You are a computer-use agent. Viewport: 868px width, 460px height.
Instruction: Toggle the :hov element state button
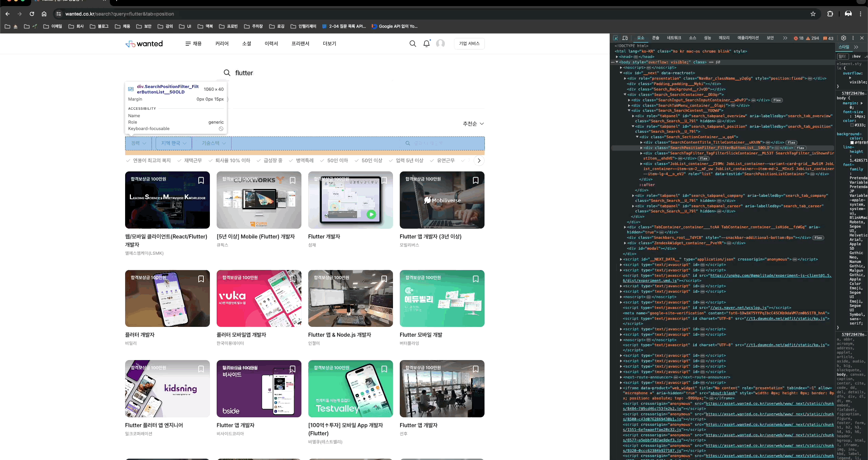coord(856,57)
